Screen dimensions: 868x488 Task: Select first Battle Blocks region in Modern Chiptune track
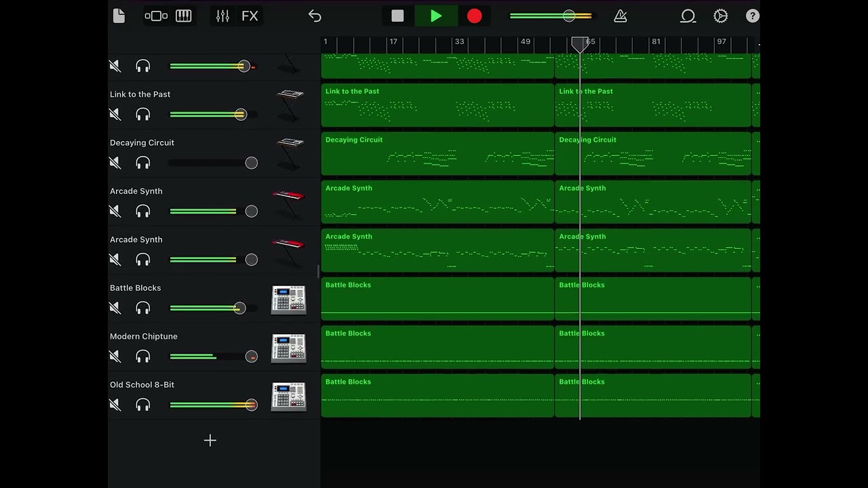[x=437, y=347]
